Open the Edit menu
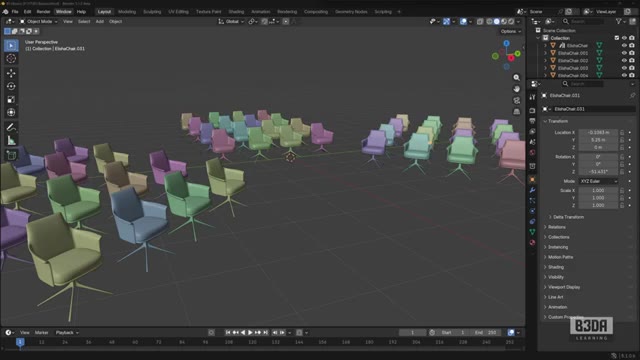 point(27,12)
